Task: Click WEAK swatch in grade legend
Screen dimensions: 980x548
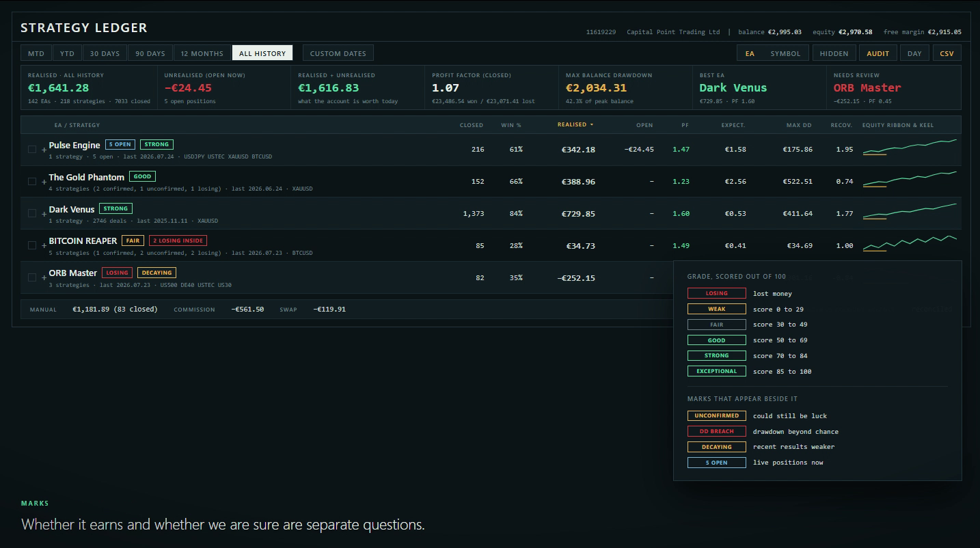Action: (716, 309)
